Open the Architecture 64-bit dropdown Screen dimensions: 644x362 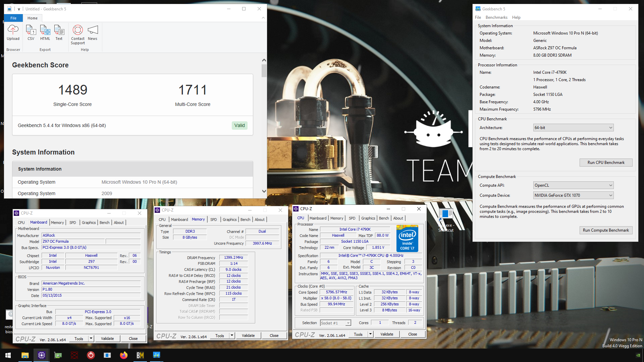pyautogui.click(x=574, y=128)
